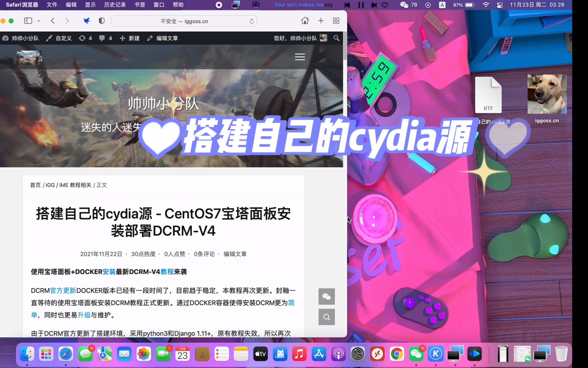Skip to previous track in menu bar
Screen dimensions: 588x368
coord(347,5)
